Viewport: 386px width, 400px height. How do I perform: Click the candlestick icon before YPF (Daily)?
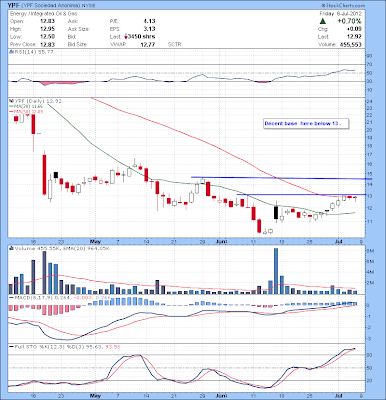pyautogui.click(x=11, y=101)
